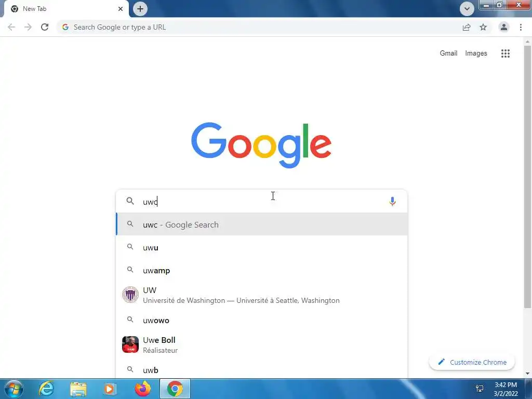Click the page vertical scrollbar
The image size is (532, 399).
click(527, 177)
